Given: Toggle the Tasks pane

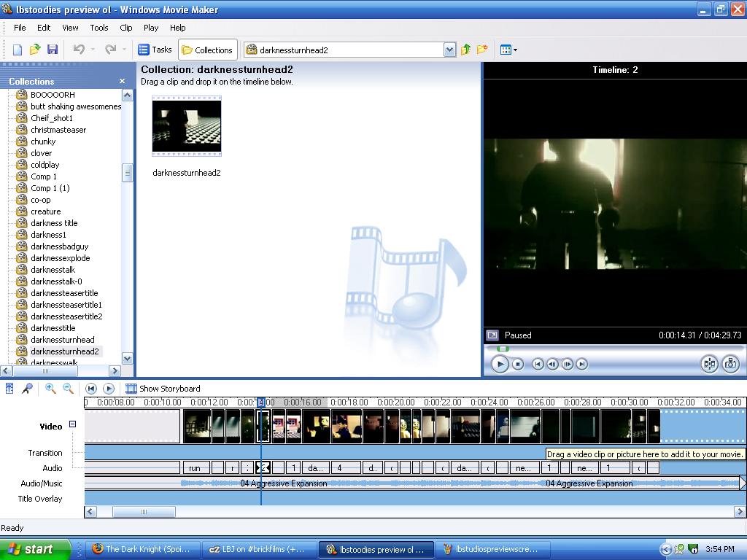Looking at the screenshot, I should tap(155, 49).
